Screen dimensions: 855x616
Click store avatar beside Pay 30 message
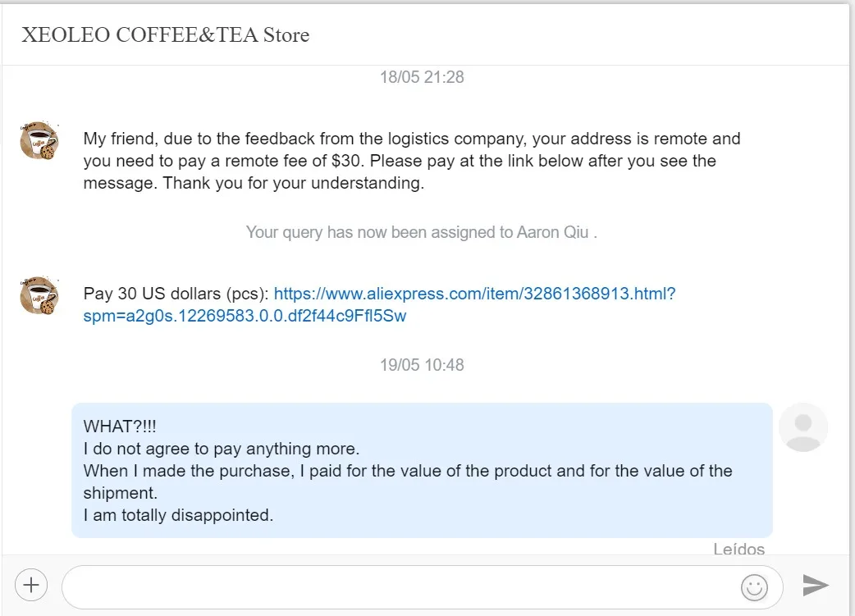(x=39, y=296)
